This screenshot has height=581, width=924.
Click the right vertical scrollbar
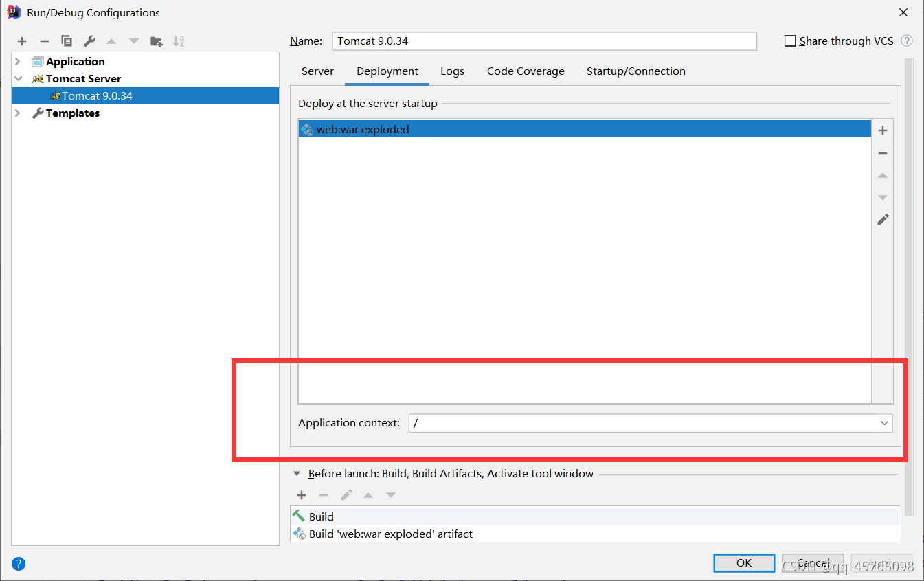pyautogui.click(x=909, y=288)
